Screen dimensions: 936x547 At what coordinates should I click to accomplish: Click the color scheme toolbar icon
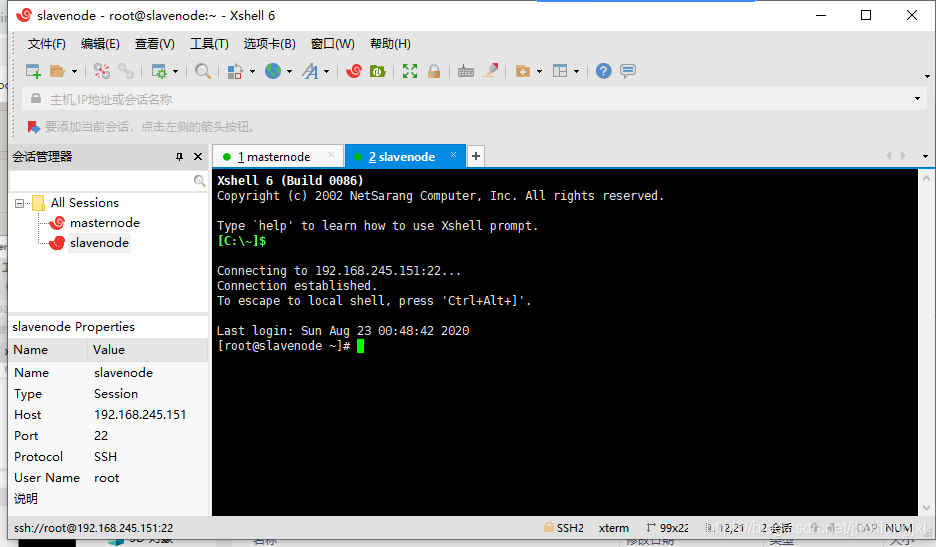click(235, 72)
